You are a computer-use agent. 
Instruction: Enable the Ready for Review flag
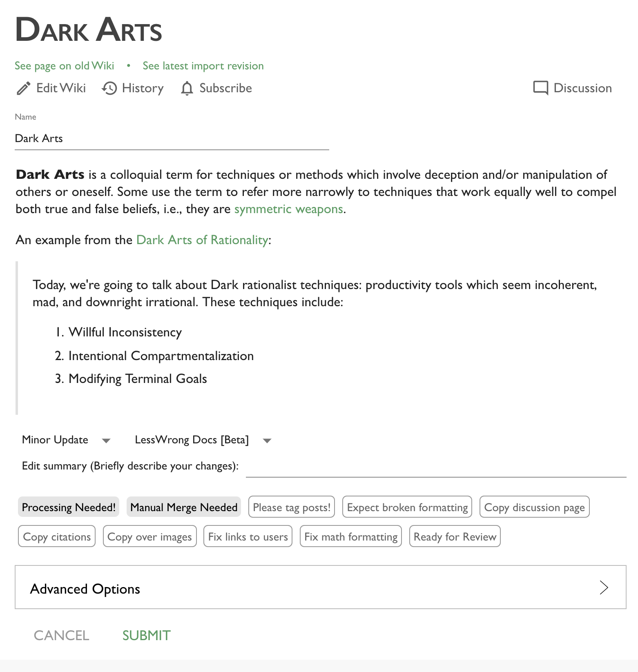click(x=455, y=536)
